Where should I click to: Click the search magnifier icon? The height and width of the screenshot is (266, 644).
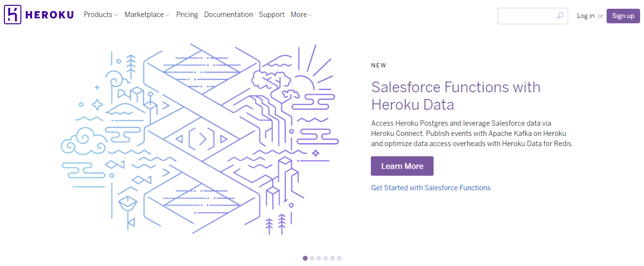click(x=560, y=16)
